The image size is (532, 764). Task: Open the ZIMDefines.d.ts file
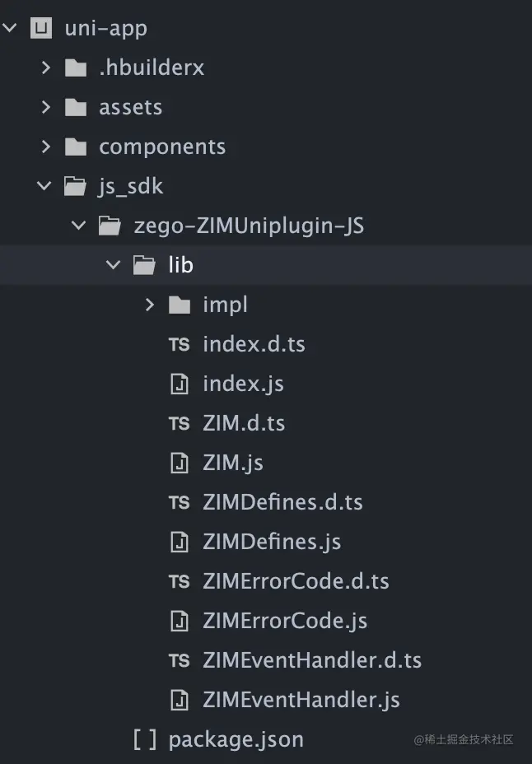click(x=282, y=502)
